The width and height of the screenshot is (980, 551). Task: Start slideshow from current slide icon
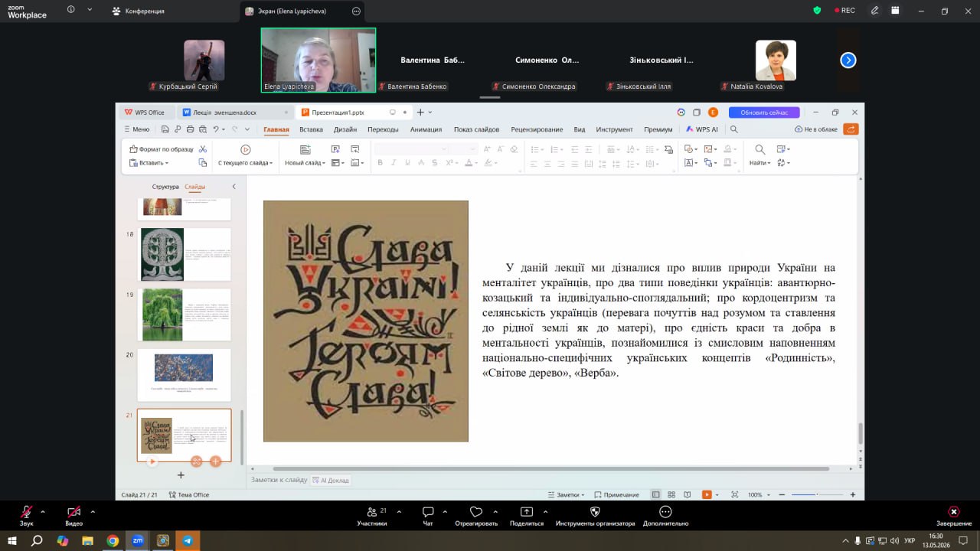246,149
